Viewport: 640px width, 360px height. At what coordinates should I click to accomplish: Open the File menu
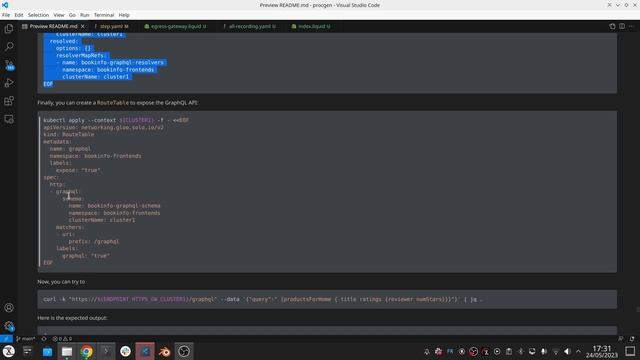[6, 15]
